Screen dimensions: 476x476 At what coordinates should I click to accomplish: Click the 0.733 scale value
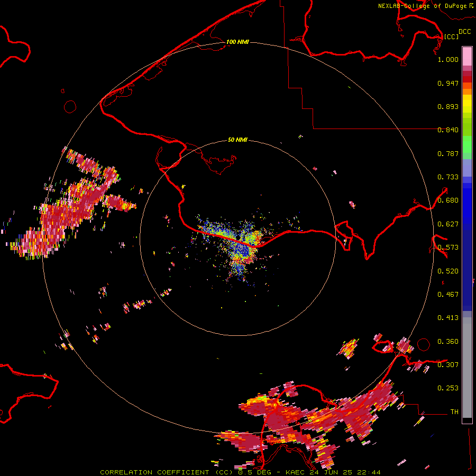tap(448, 177)
